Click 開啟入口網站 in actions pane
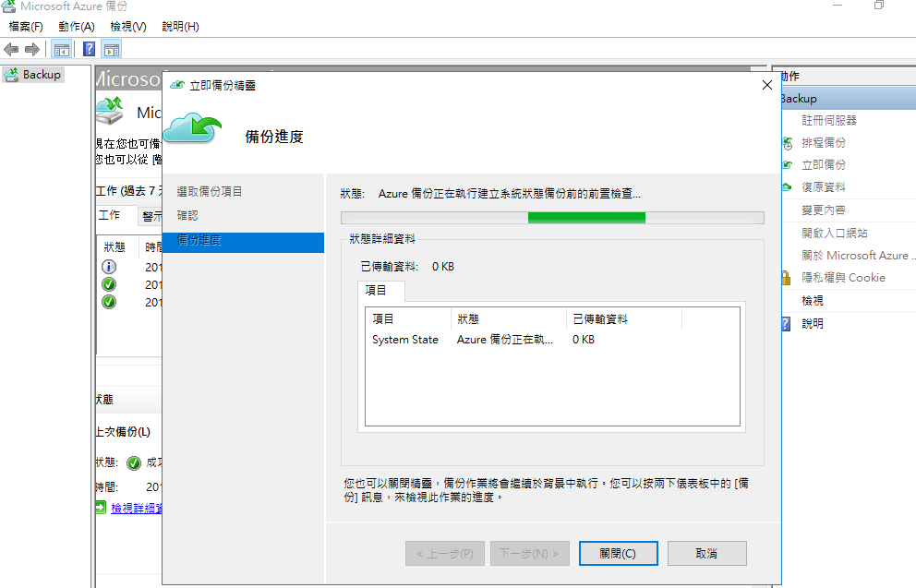 click(x=834, y=233)
